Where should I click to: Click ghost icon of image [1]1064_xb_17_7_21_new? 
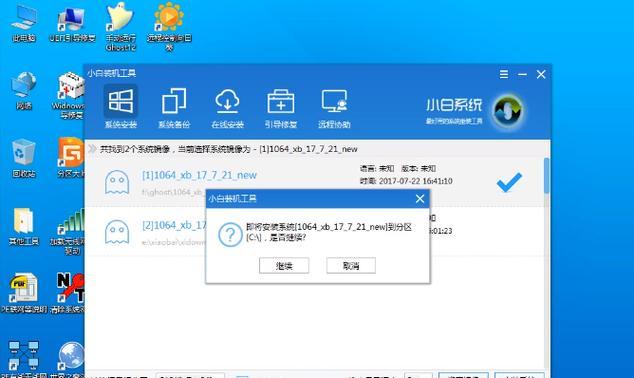[117, 182]
